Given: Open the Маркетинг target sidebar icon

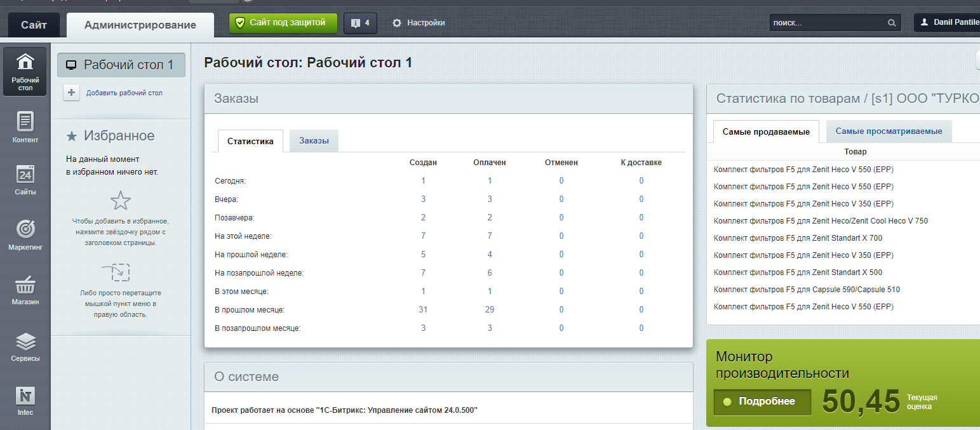Looking at the screenshot, I should click(x=25, y=234).
